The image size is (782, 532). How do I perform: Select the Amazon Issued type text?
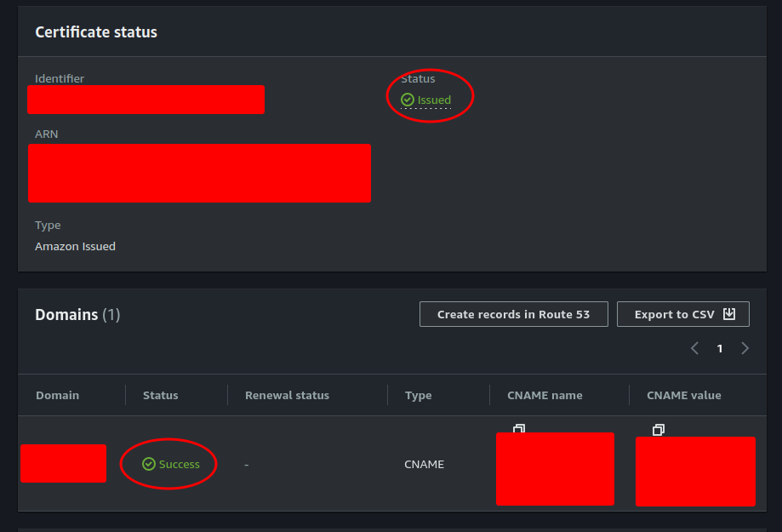[75, 246]
